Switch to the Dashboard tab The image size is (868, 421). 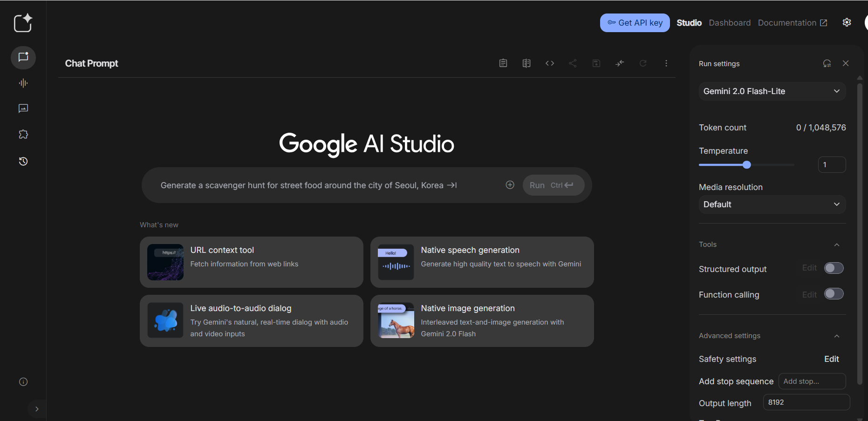click(730, 23)
